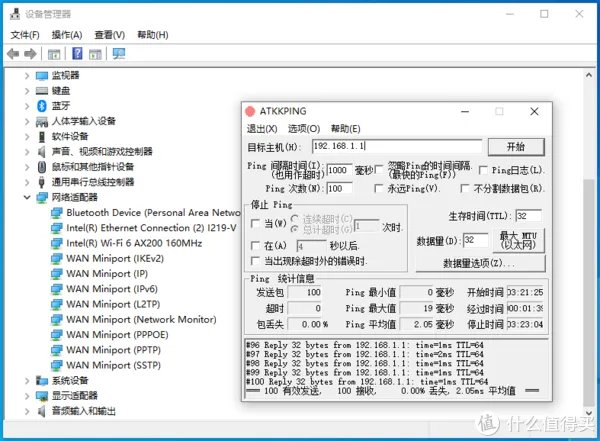Click the scan for hardware changes monitor icon
This screenshot has height=441, width=600.
click(x=119, y=53)
